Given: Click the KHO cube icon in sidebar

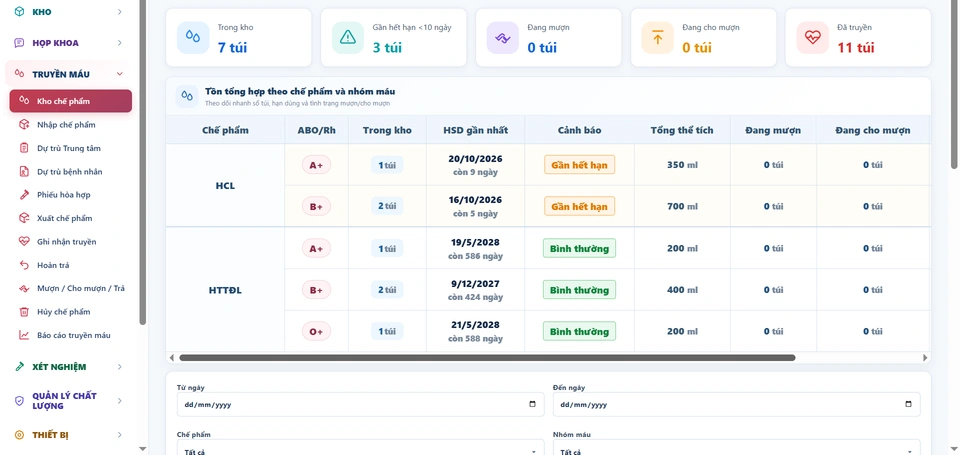Looking at the screenshot, I should (x=20, y=12).
